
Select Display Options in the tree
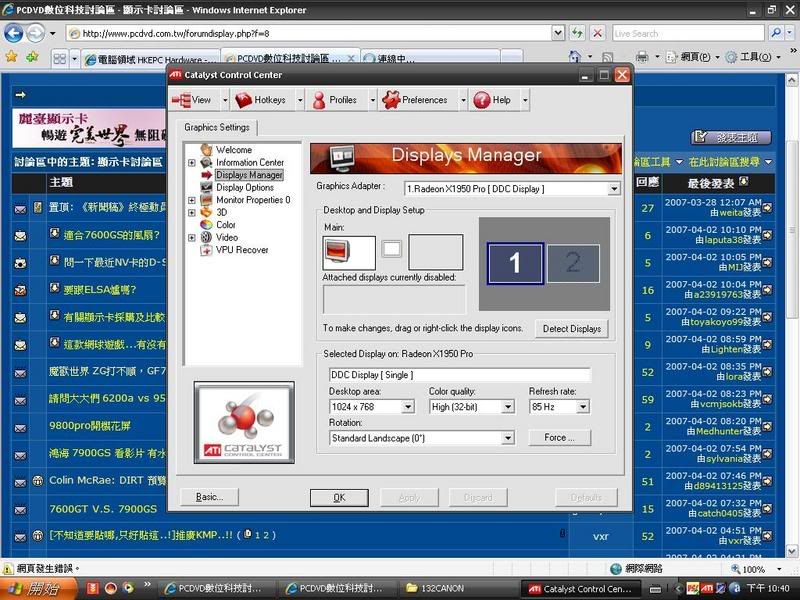coord(244,187)
